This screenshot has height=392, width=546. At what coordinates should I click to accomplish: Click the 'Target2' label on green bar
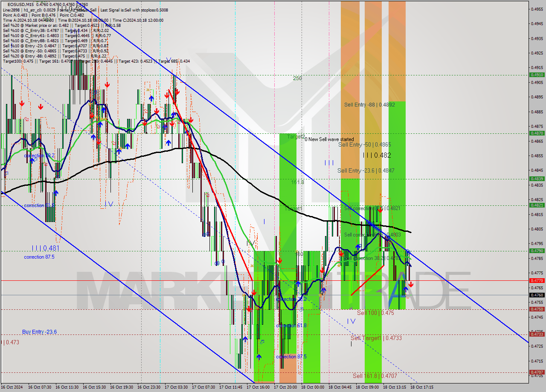(x=296, y=137)
